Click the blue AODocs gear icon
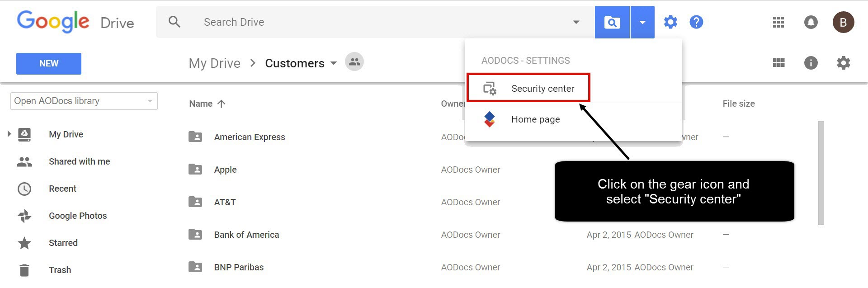This screenshot has width=868, height=288. point(670,22)
